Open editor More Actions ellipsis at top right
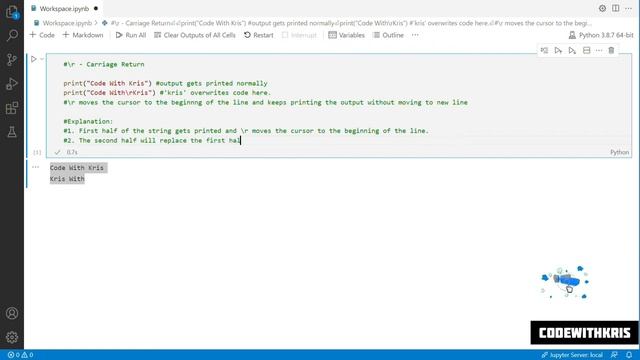 click(x=629, y=8)
